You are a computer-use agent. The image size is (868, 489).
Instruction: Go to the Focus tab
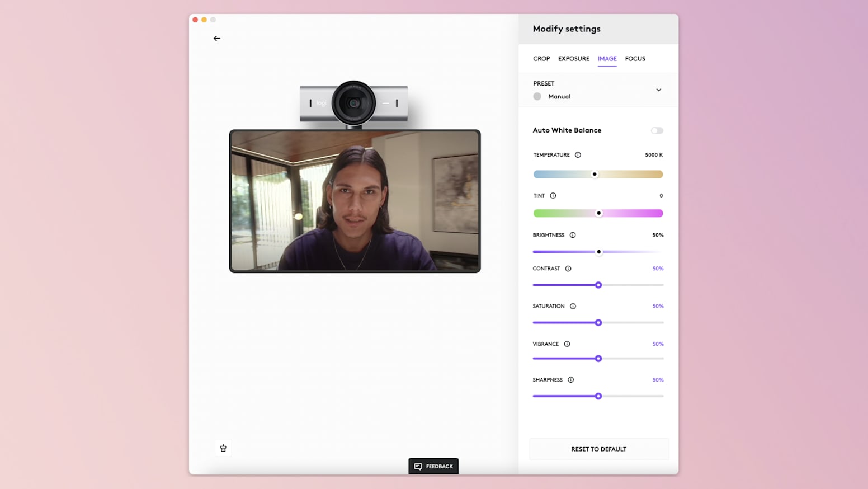635,59
